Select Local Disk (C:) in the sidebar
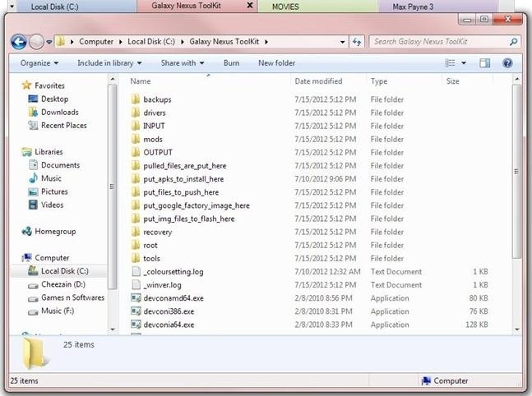 (64, 271)
